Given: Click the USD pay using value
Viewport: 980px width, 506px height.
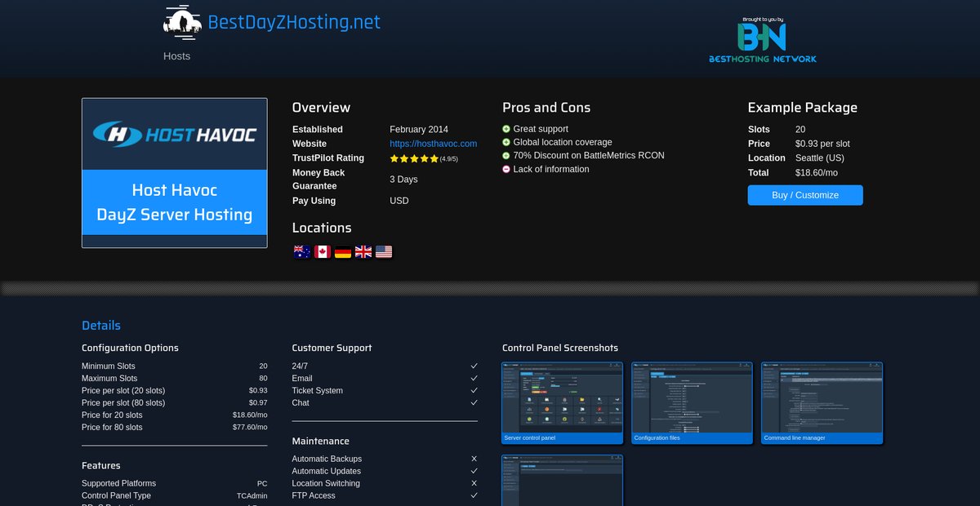Looking at the screenshot, I should [399, 201].
